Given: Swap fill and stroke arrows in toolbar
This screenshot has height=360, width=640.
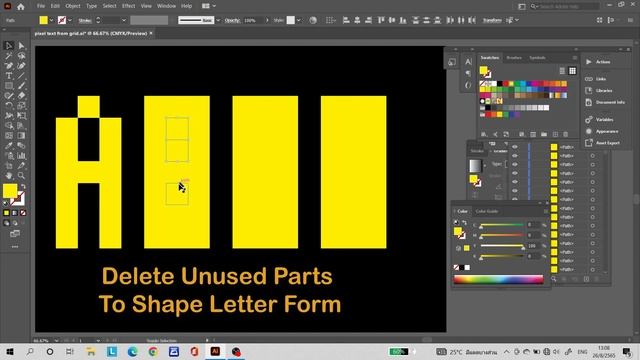Looking at the screenshot, I should pyautogui.click(x=23, y=187).
